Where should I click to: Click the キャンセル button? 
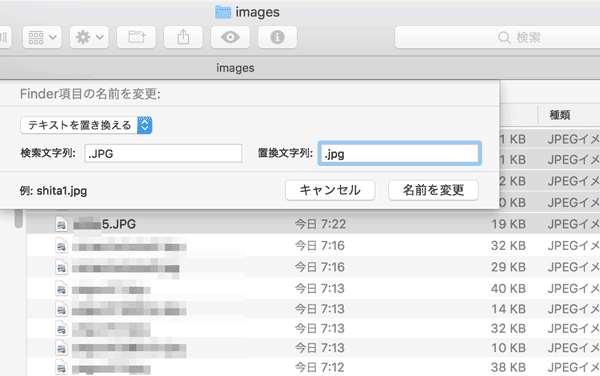click(330, 190)
